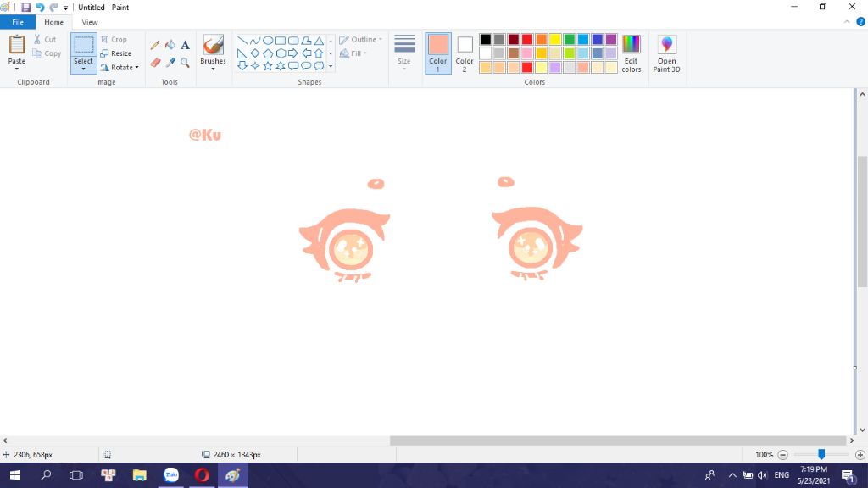Choose the Diamond shape
Viewport: 868px width, 488px height.
click(254, 53)
